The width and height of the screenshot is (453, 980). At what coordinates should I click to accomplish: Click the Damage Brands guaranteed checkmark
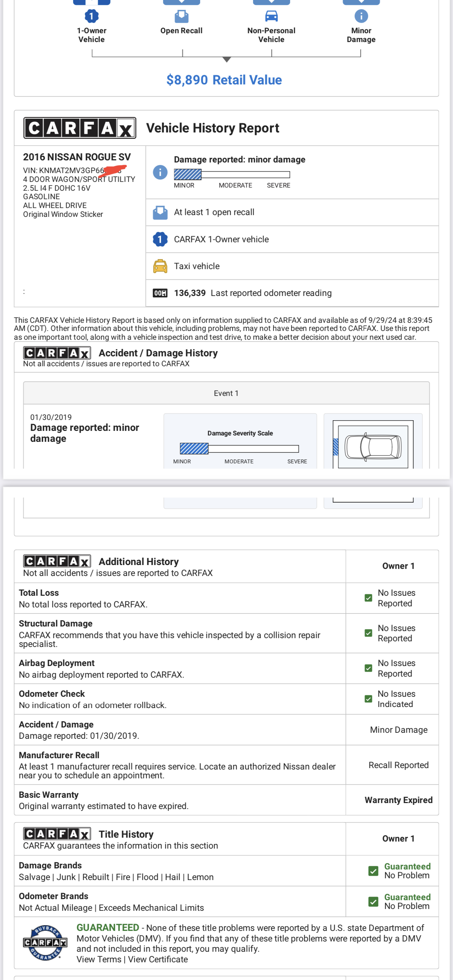pos(373,871)
